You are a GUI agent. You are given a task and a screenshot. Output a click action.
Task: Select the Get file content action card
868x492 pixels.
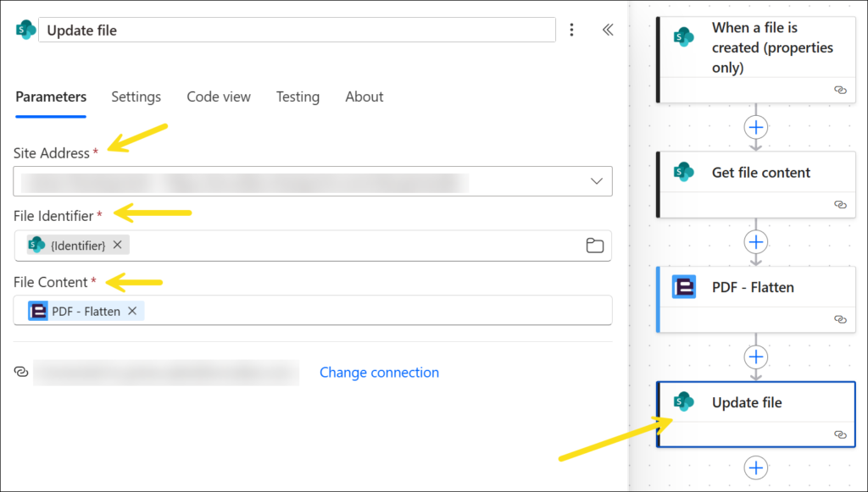coord(760,173)
